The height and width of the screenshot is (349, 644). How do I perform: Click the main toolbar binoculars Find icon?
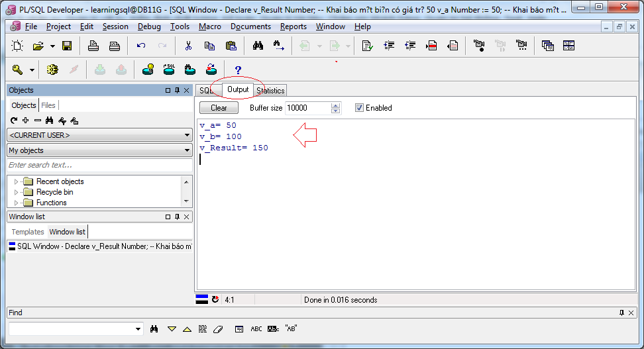tap(258, 46)
